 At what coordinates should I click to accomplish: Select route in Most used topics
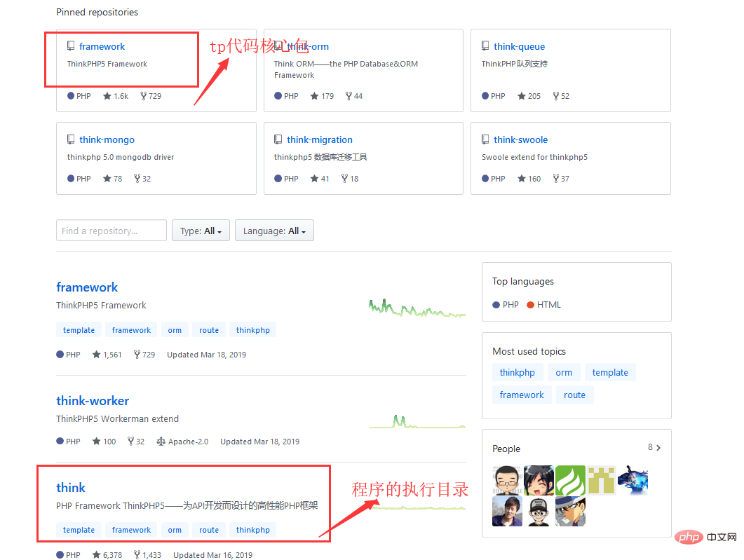point(574,395)
